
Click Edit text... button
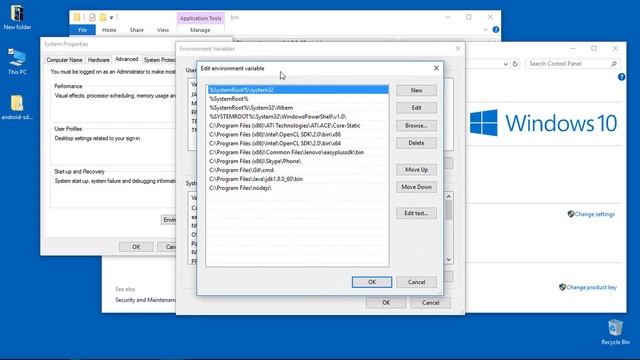[416, 213]
